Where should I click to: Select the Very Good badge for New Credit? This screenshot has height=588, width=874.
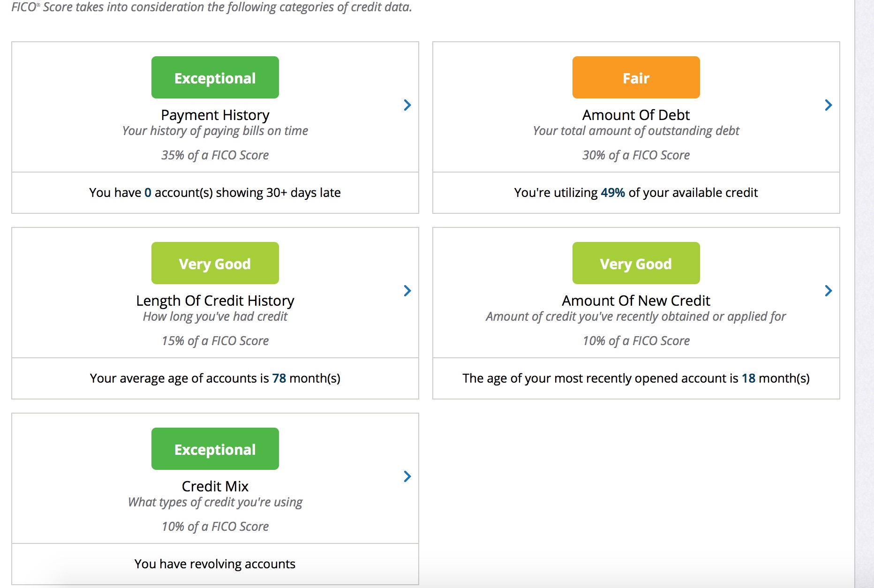point(636,263)
